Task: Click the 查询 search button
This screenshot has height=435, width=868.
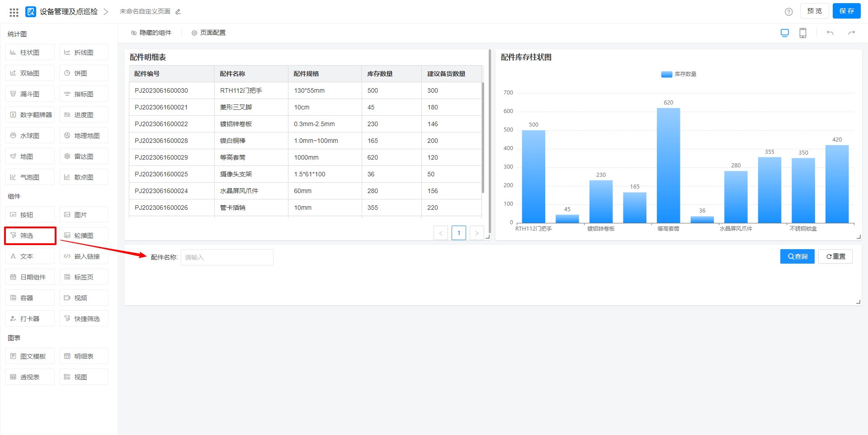Action: [x=797, y=256]
